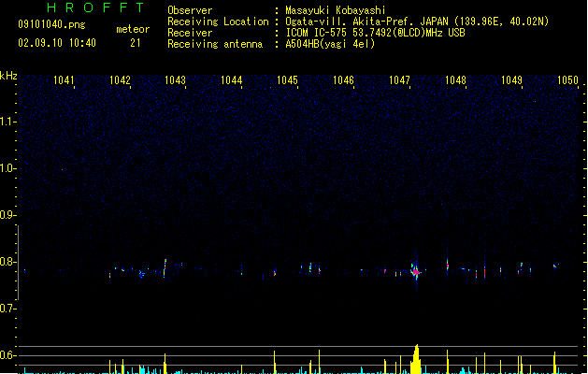Click the 1041 time axis marker
The height and width of the screenshot is (374, 588).
coord(64,80)
